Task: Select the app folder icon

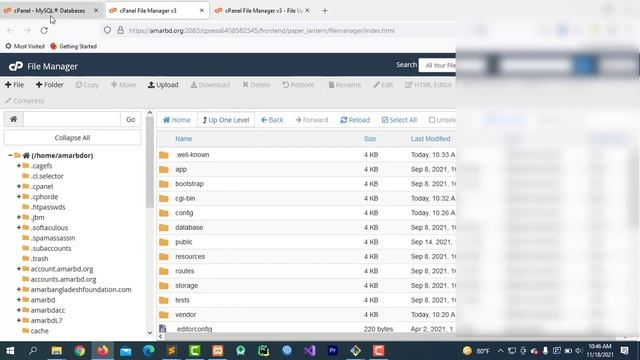Action: (x=164, y=169)
